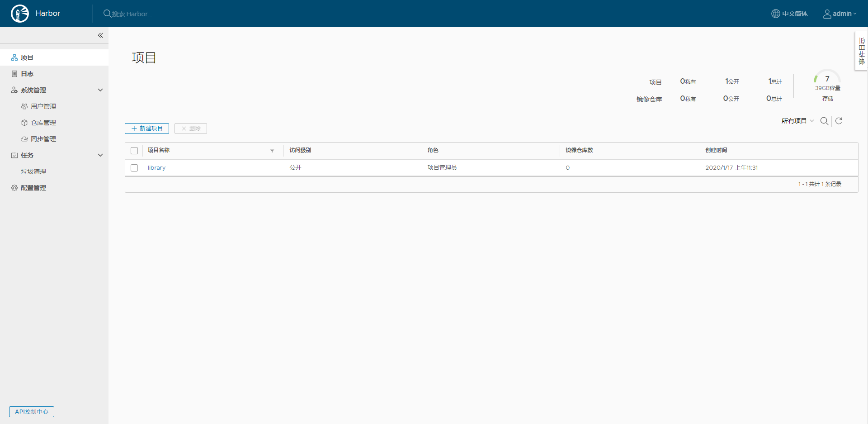Sort by 镜像仓库数 column header
868x424 pixels.
tap(579, 150)
